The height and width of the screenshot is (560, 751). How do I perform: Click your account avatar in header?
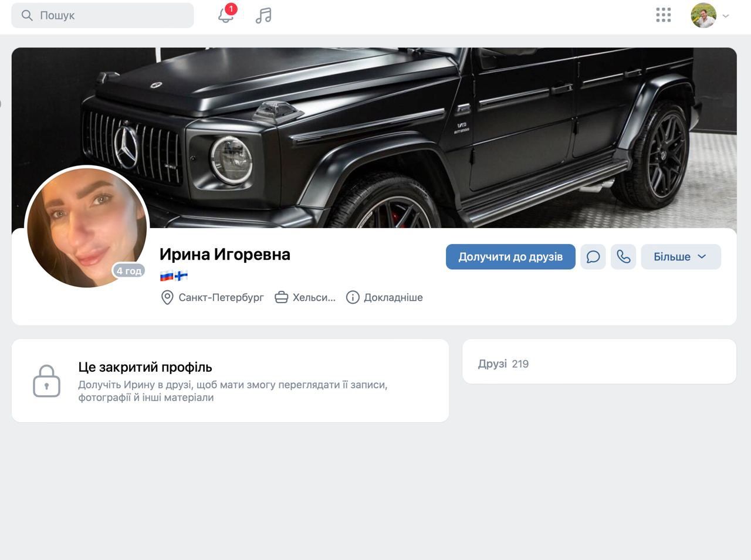coord(703,15)
